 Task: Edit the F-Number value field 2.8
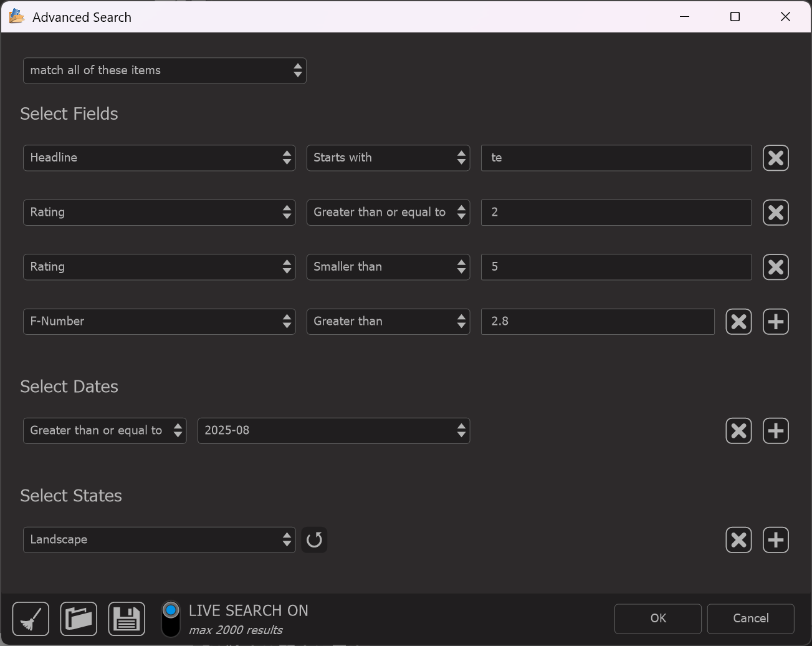(598, 322)
